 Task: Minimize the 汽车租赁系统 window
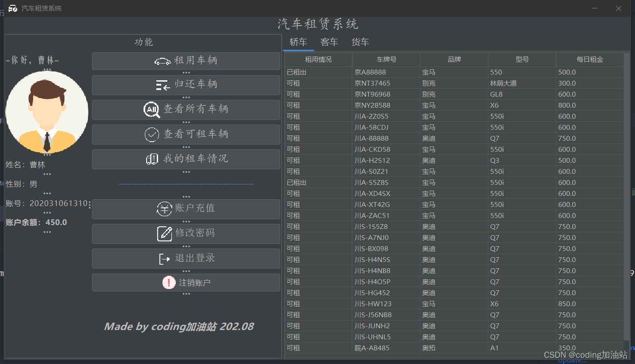[595, 8]
